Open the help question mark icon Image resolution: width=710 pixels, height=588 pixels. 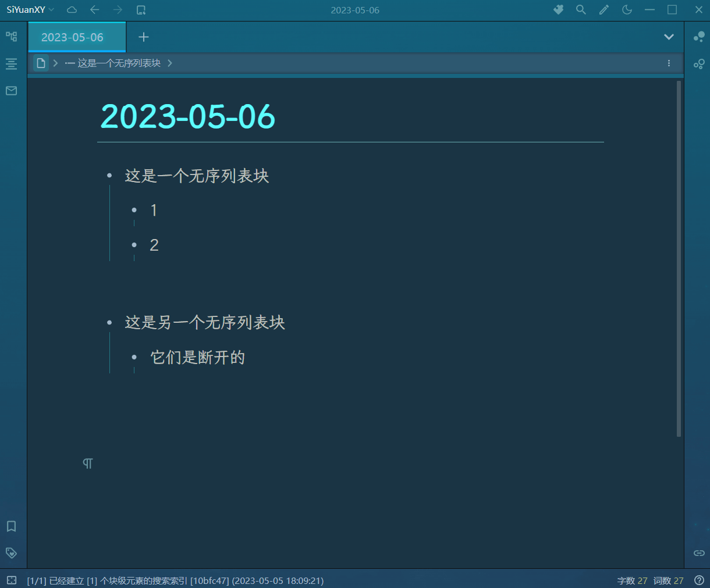(x=699, y=580)
